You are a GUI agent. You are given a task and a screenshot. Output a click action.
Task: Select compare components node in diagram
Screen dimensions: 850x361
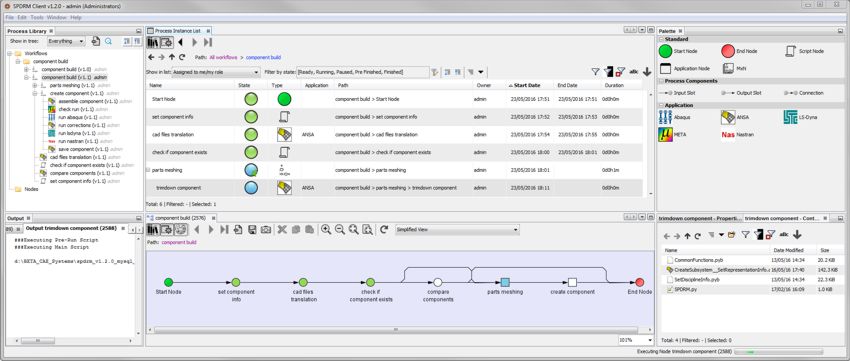pos(437,282)
